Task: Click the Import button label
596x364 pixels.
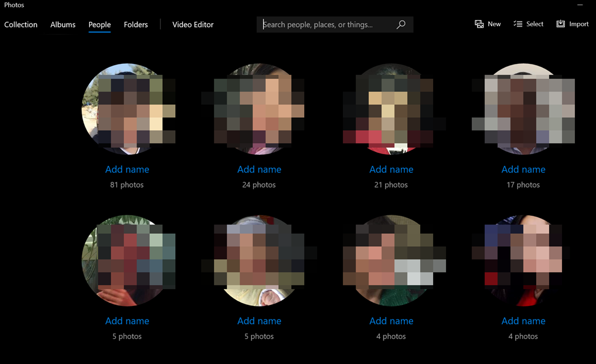Action: 579,24
